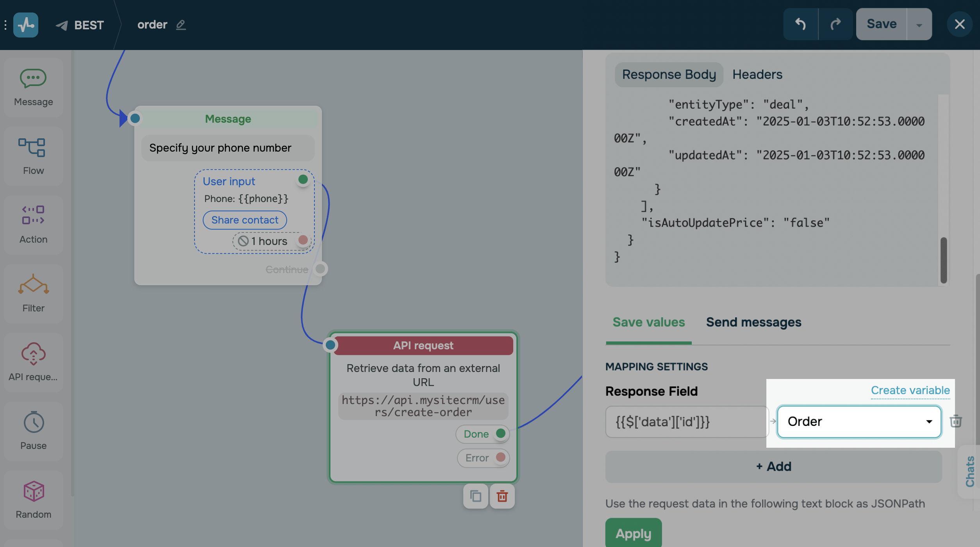Pick the Filter element icon
980x547 pixels.
pos(33,293)
